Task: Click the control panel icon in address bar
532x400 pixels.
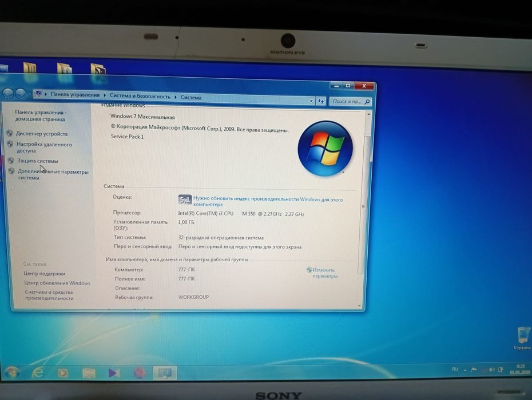Action: (38, 94)
